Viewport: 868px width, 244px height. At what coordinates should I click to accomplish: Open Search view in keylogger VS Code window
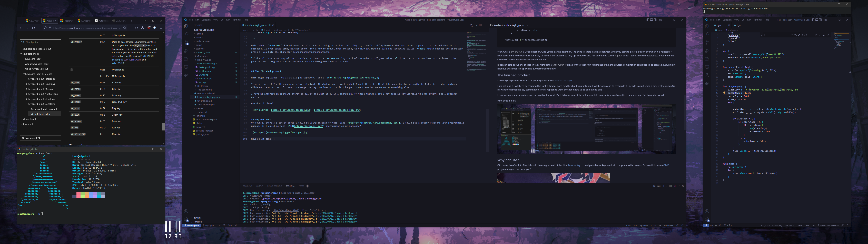point(707,34)
